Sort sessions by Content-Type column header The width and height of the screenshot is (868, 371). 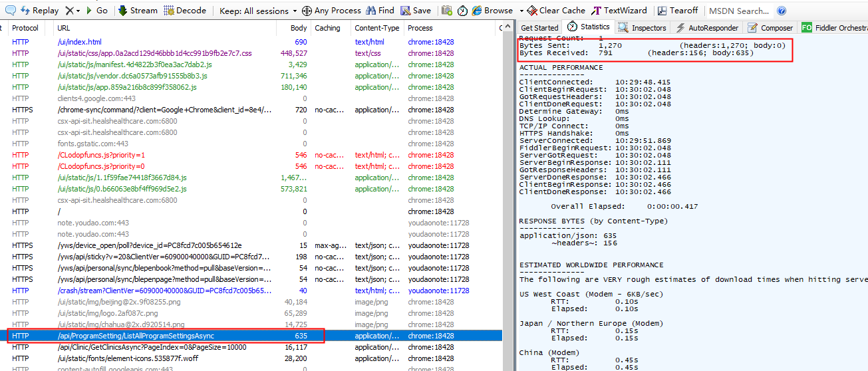377,28
